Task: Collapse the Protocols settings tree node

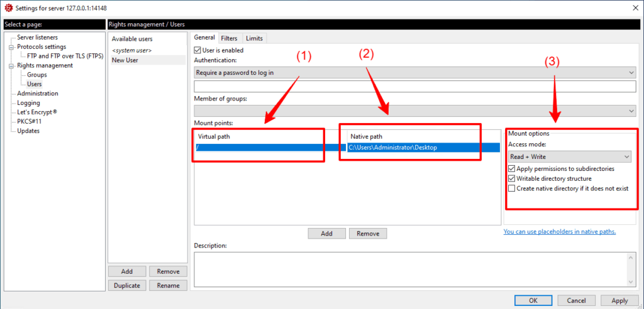Action: [x=12, y=47]
